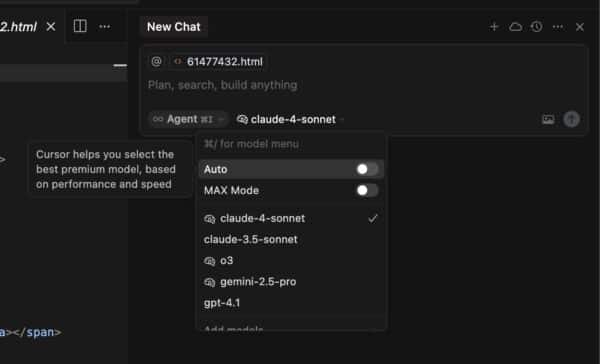The image size is (600, 364).
Task: Enable the Auto model toggle
Action: tap(367, 169)
